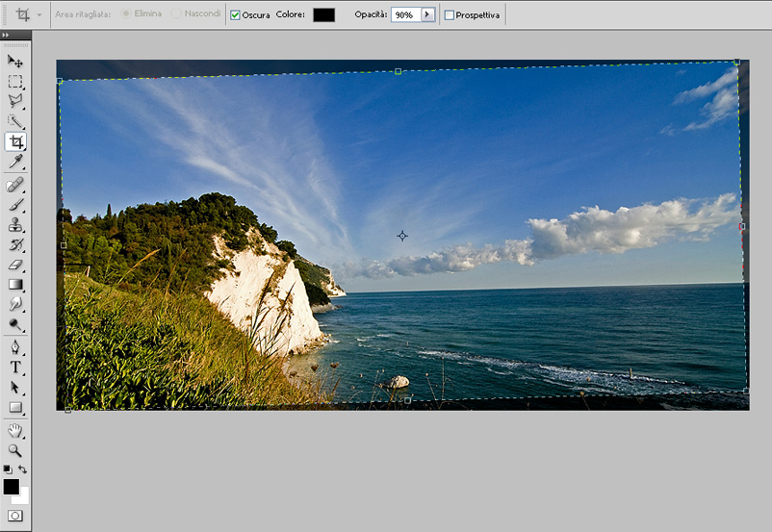This screenshot has width=772, height=532.
Task: Select the Eyedropper tool
Action: 15,162
